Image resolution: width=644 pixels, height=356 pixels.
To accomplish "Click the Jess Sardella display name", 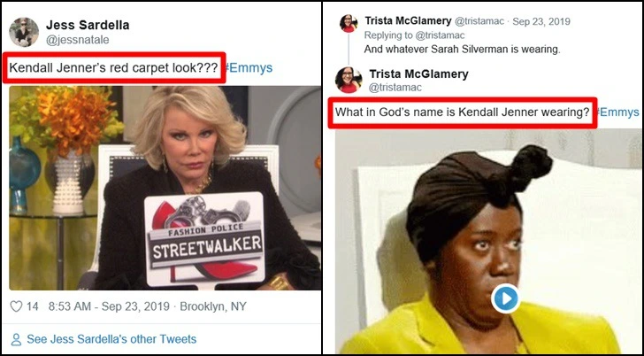I will point(88,25).
